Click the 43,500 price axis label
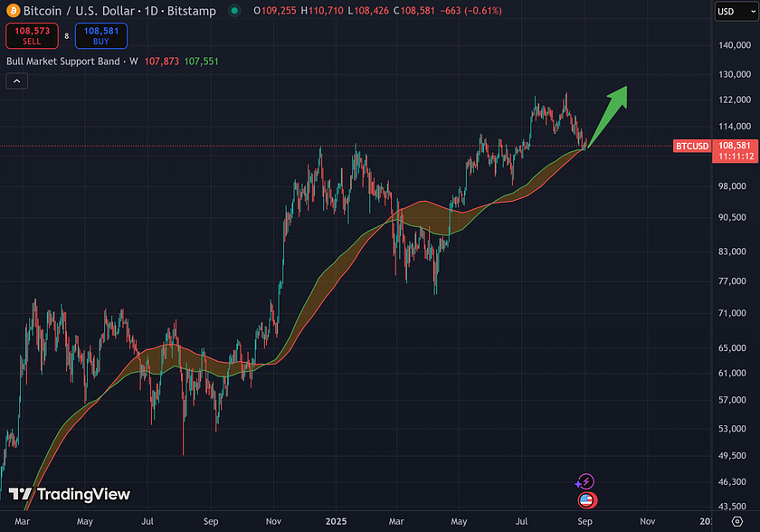 point(732,507)
